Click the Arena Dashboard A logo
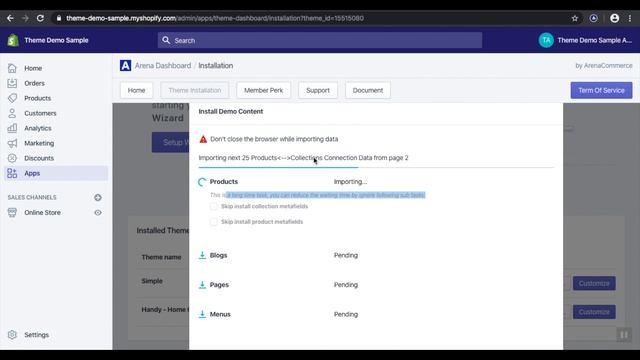Screen dimensions: 640x360 tap(125, 65)
